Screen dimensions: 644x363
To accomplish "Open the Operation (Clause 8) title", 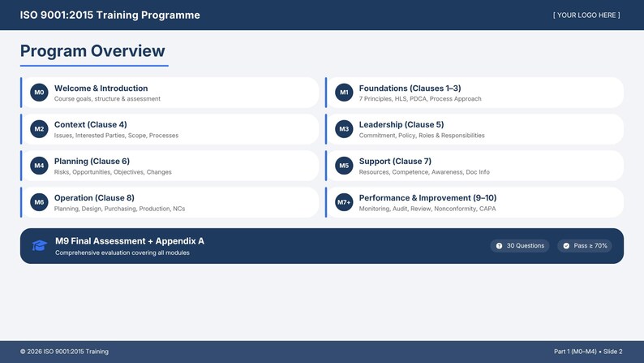I will [94, 197].
